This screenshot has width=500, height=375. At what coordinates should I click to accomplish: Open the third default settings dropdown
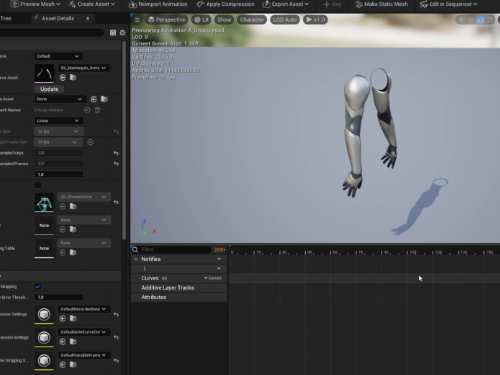(83, 355)
